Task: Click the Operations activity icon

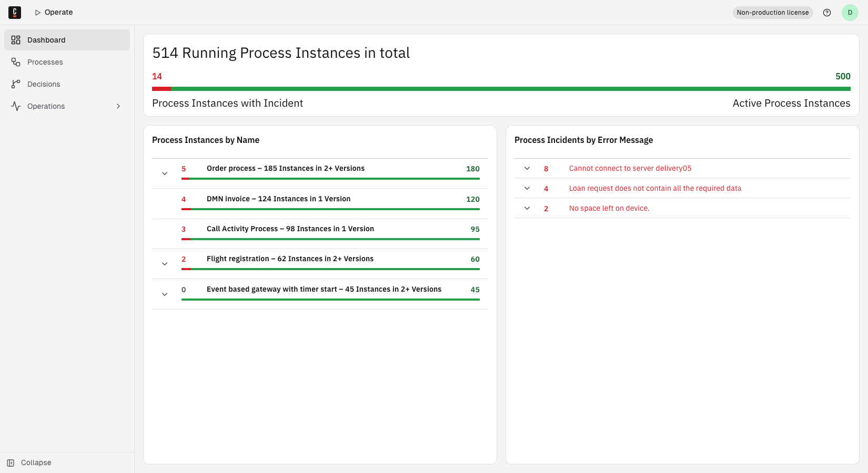Action: click(x=16, y=106)
